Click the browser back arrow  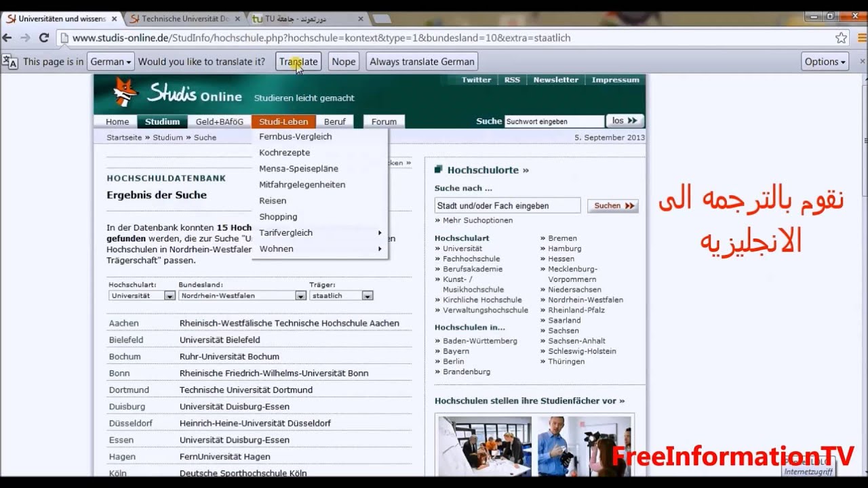click(7, 38)
